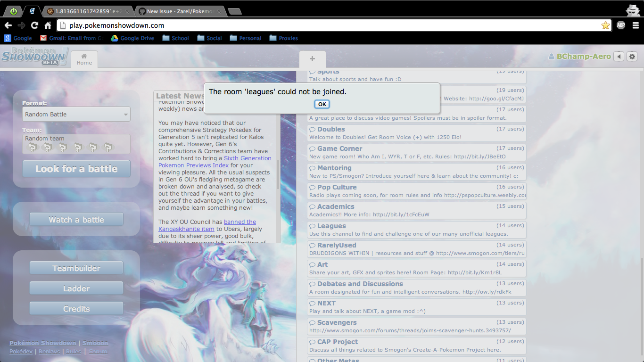The width and height of the screenshot is (644, 362).
Task: Open the Format dropdown showing Random Battle
Action: (76, 114)
